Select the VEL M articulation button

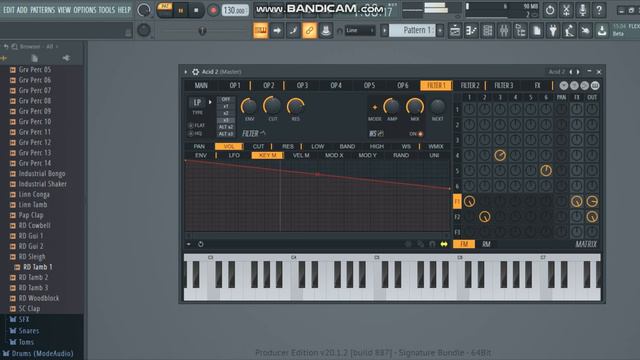click(301, 156)
